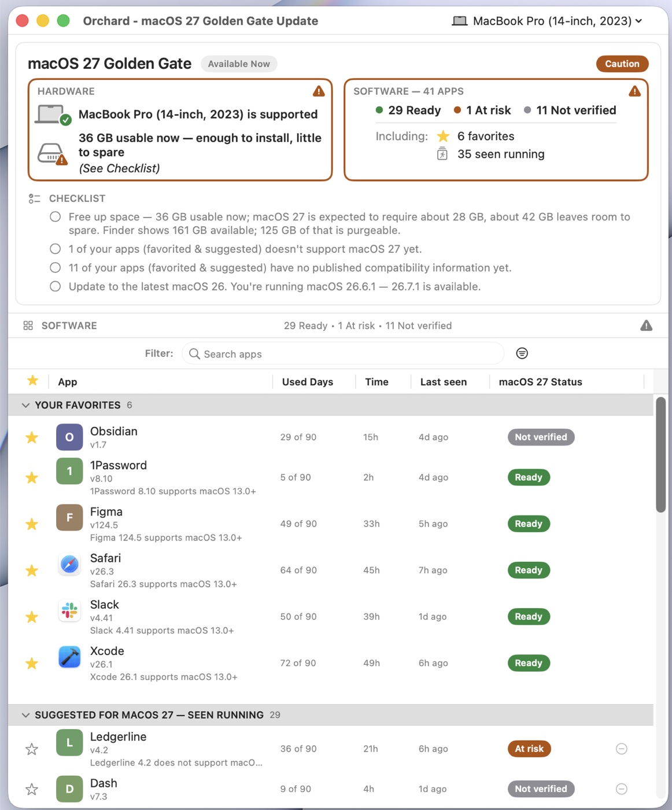Click the minus icon in the Ledgerline row
Viewport: 672px width, 810px height.
tap(621, 749)
